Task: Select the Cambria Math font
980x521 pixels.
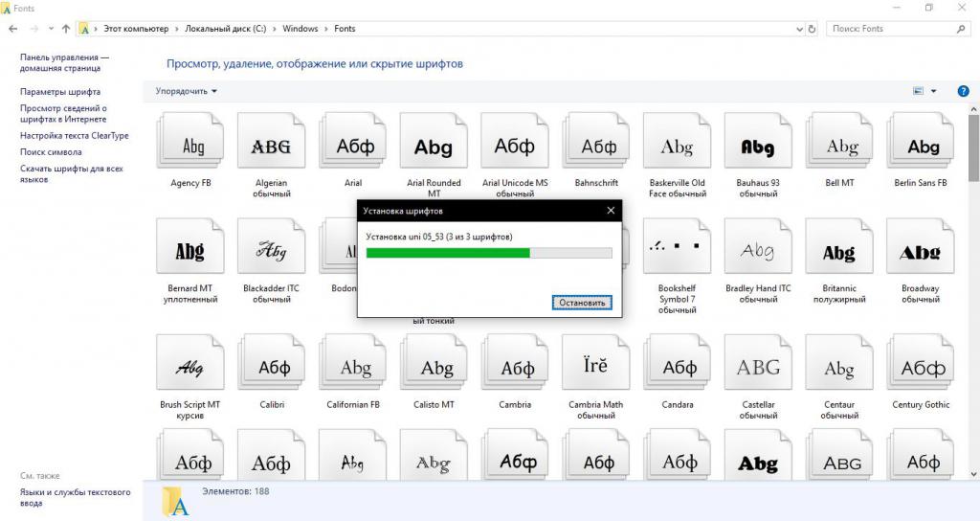Action: pos(596,363)
